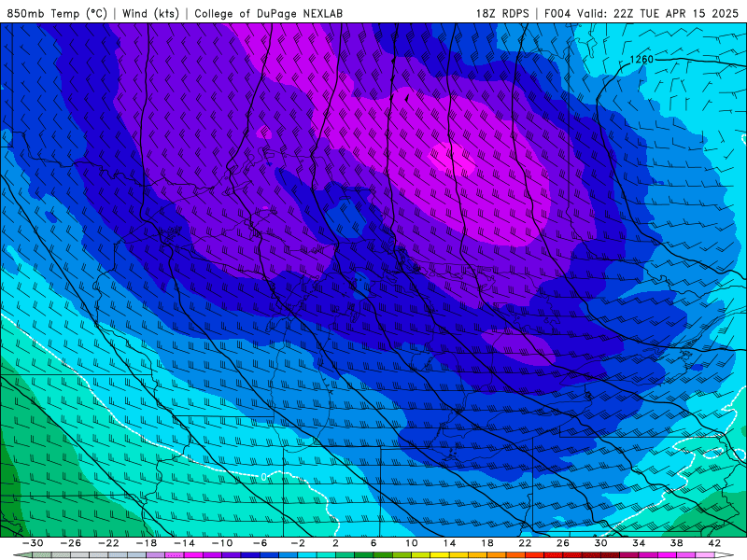The image size is (747, 560).
Task: Click the "1260" height contour label
Action: (641, 60)
